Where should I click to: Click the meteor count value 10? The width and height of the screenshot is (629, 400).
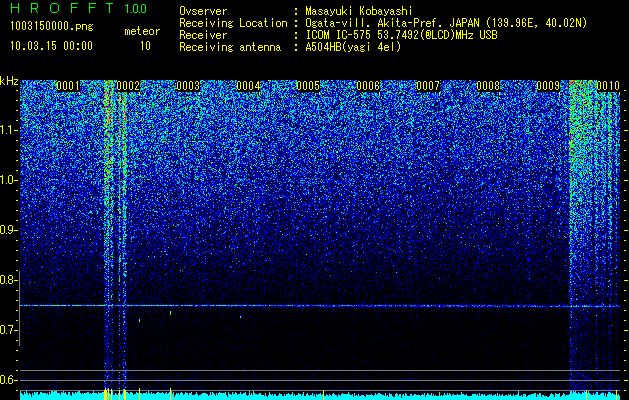pyautogui.click(x=145, y=46)
